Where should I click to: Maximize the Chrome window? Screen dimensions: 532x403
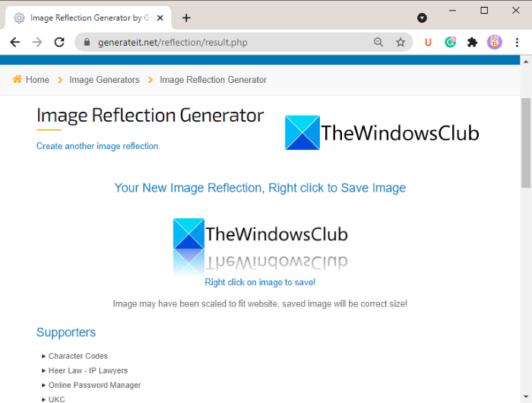(x=484, y=11)
